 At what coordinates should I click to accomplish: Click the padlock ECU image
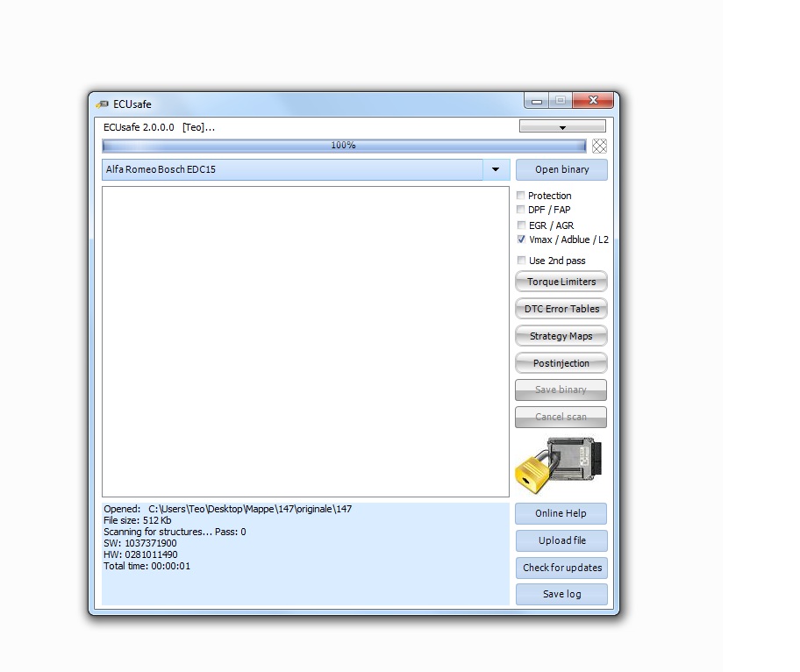559,465
